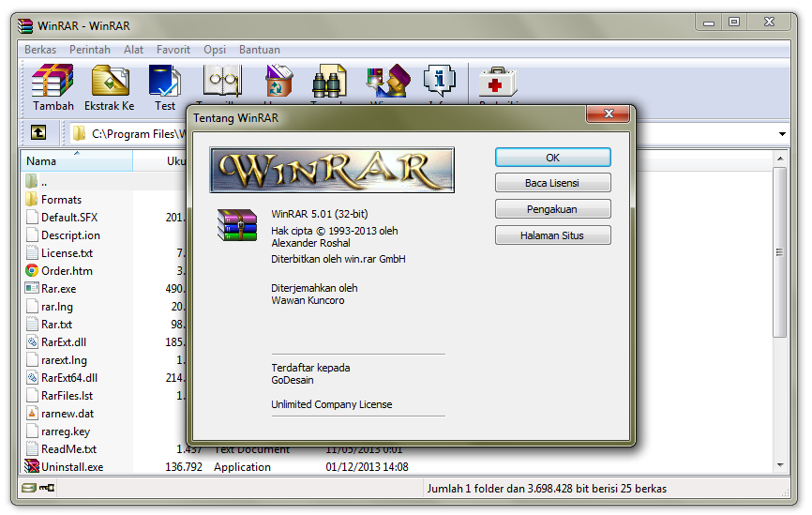
Task: Click the drive icon in status bar
Action: [x=29, y=488]
